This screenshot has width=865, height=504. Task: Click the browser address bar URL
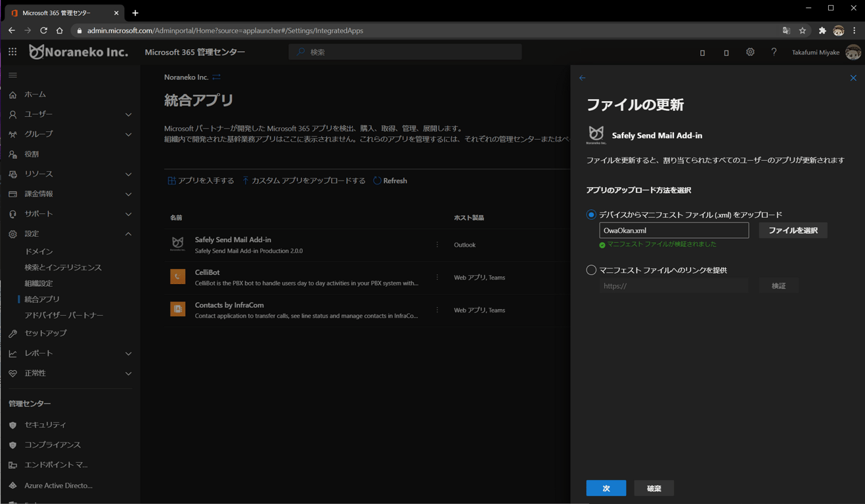pos(225,31)
